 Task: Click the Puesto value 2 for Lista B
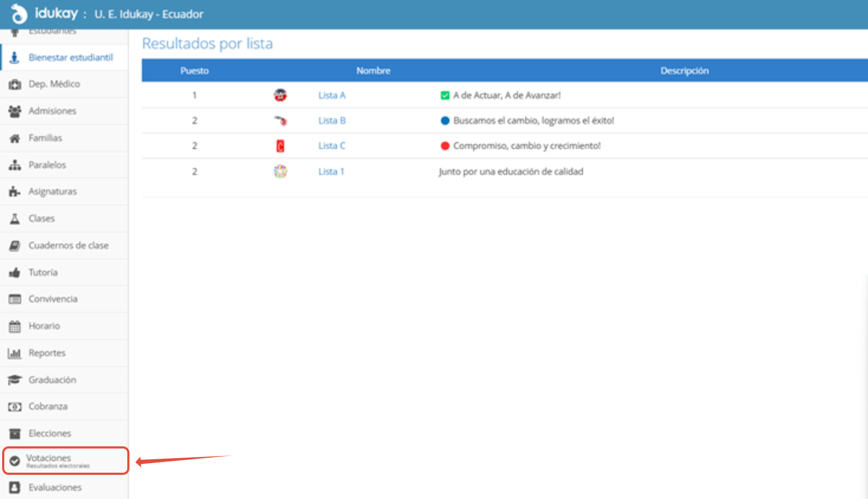194,120
